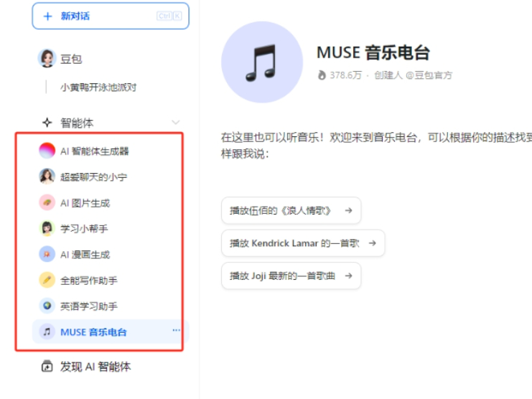Select 英语学习助手 globe icon

coord(47,306)
